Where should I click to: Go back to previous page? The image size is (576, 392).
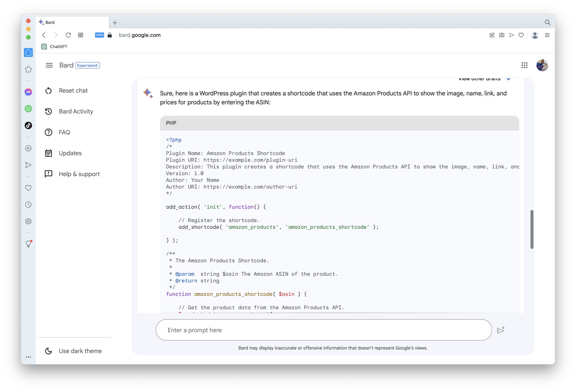44,35
